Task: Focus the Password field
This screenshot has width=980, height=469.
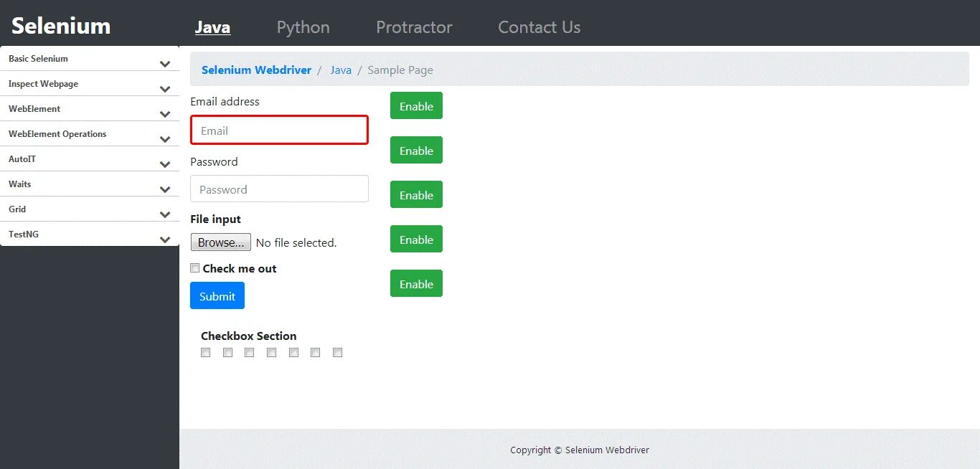Action: click(x=279, y=189)
